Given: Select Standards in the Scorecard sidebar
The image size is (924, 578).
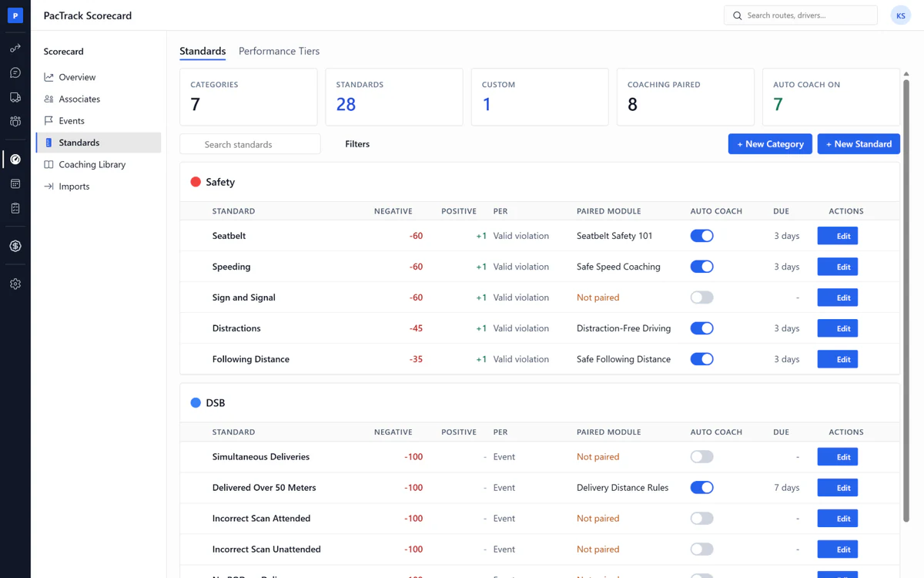Looking at the screenshot, I should pyautogui.click(x=99, y=143).
